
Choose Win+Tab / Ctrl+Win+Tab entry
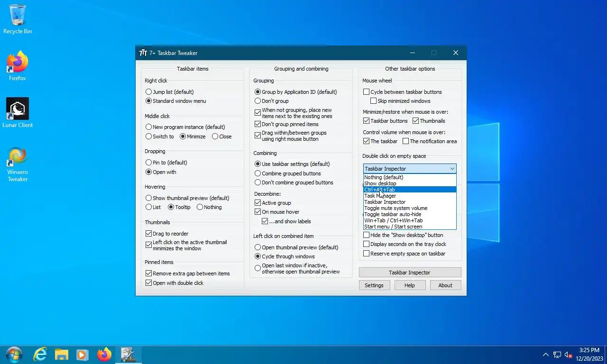[410, 220]
